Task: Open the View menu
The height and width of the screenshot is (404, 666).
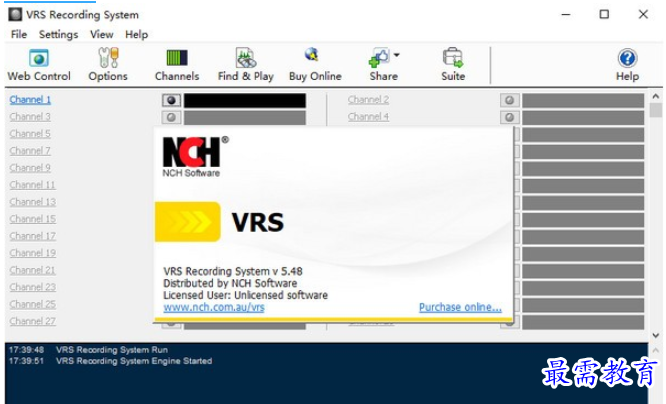Action: [x=102, y=34]
